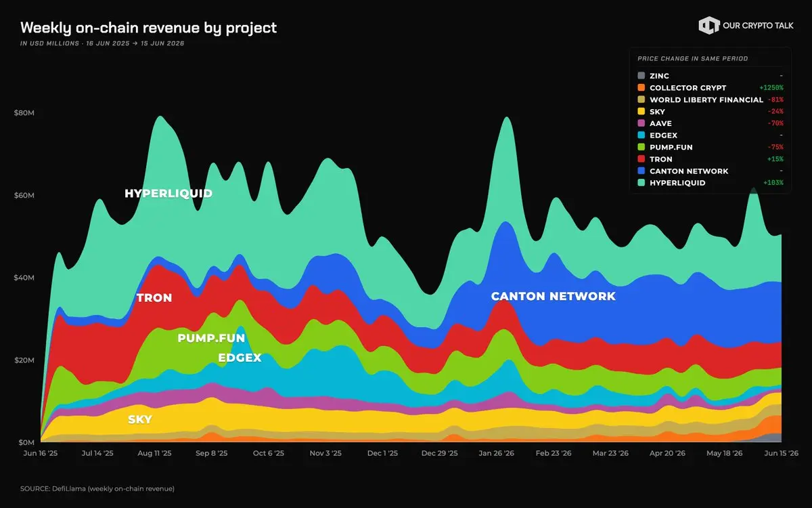812x508 pixels.
Task: Click the Sep 8 '25 x-axis date
Action: pos(212,453)
